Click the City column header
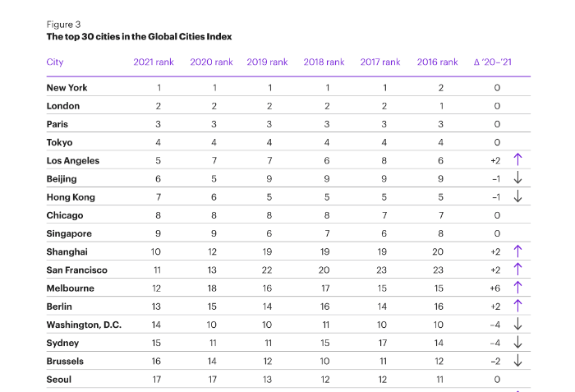Viewport: 575px width, 392px height. click(x=55, y=62)
